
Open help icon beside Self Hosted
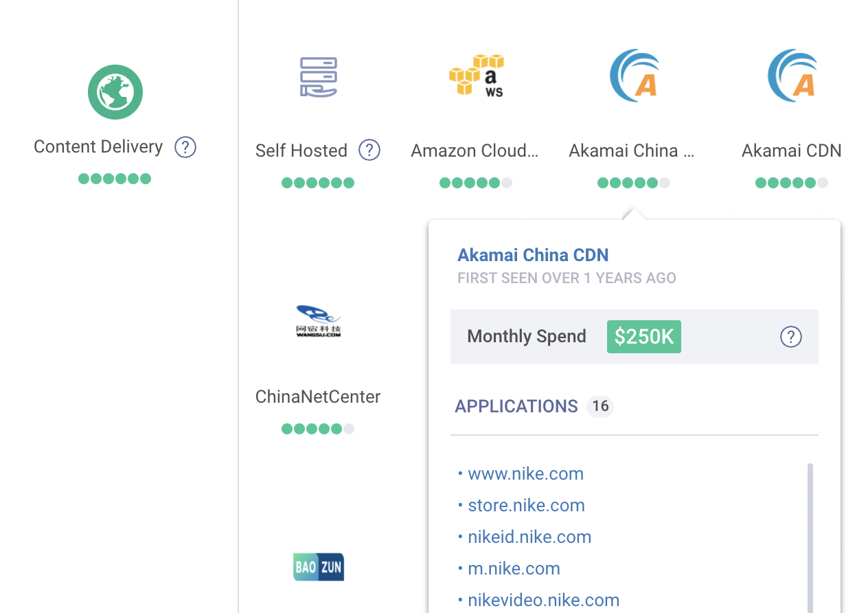click(369, 150)
